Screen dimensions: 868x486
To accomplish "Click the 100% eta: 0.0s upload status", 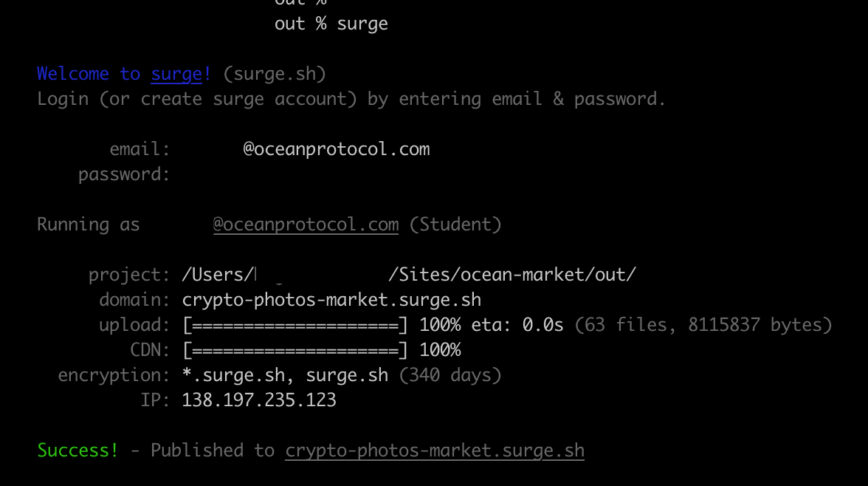I will pos(491,325).
